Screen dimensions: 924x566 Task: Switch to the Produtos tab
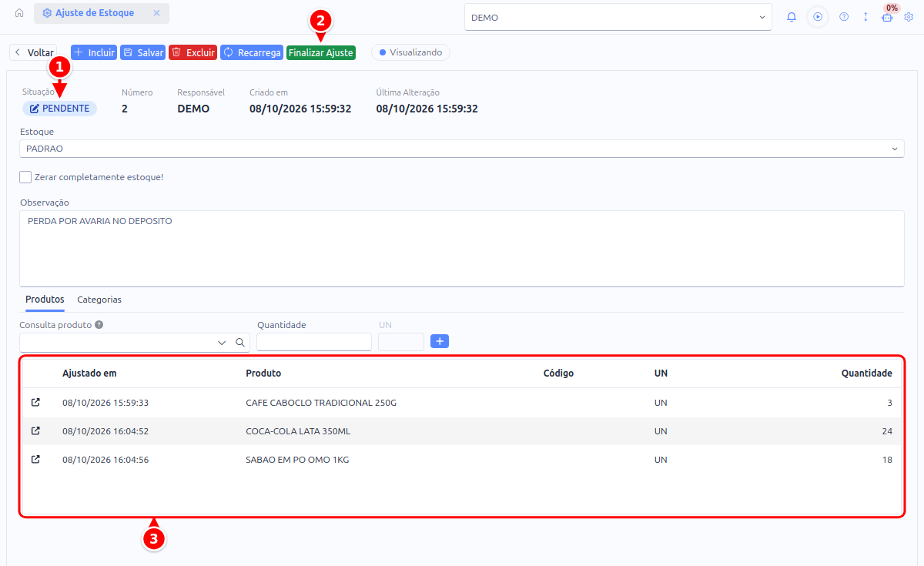coord(45,300)
